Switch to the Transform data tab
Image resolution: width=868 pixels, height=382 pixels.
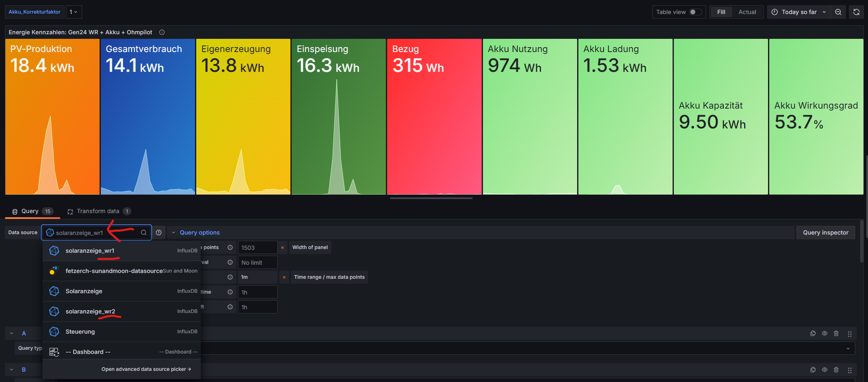[x=98, y=211]
